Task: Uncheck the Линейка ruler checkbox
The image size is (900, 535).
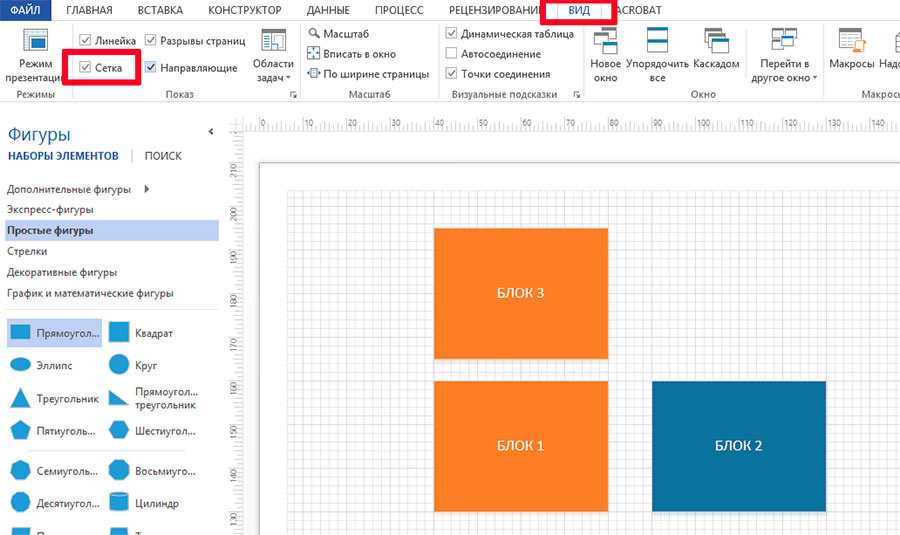Action: (86, 40)
